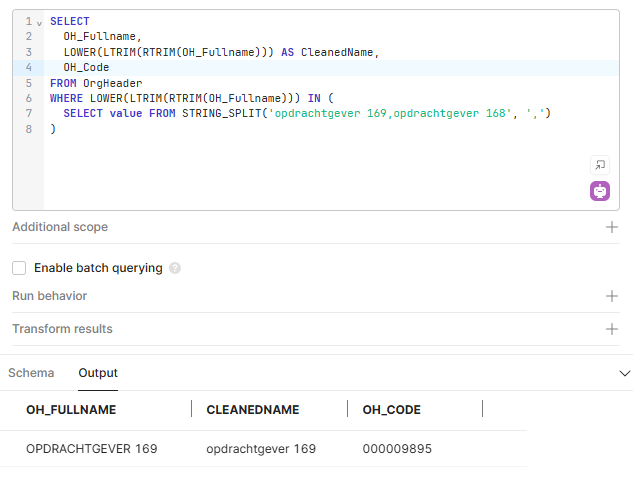Click the OH_CODE column header
The image size is (633, 497).
click(391, 410)
